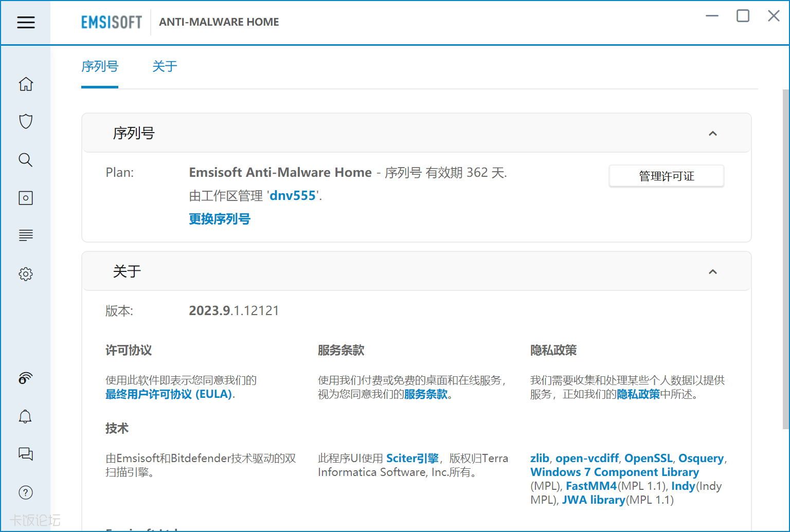Viewport: 790px width, 532px height.
Task: Open the notifications bell icon
Action: coord(26,416)
